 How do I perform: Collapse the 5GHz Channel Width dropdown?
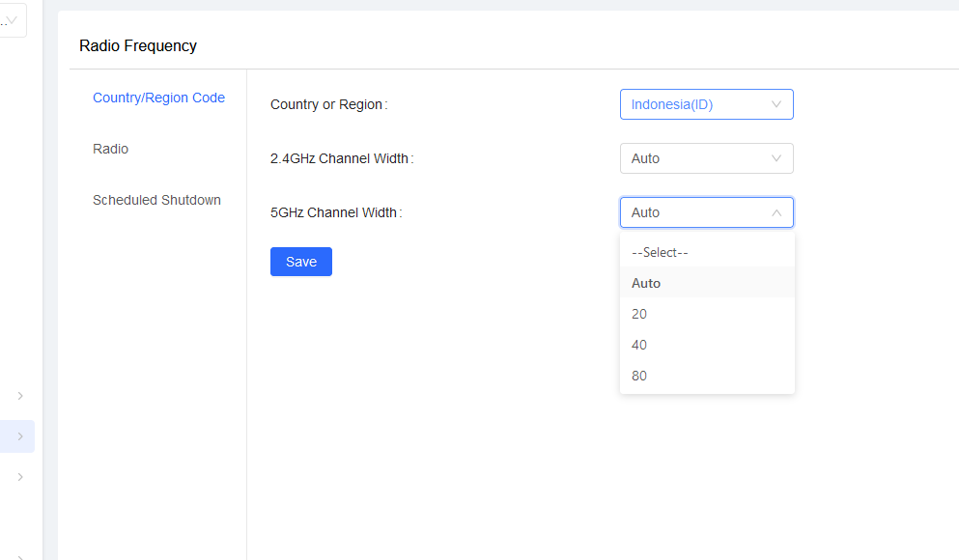(706, 212)
